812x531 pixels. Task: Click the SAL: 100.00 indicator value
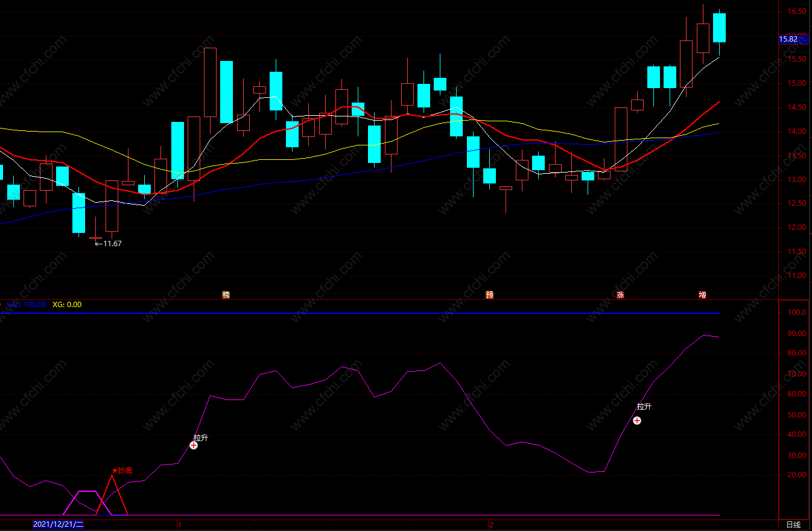pos(26,305)
